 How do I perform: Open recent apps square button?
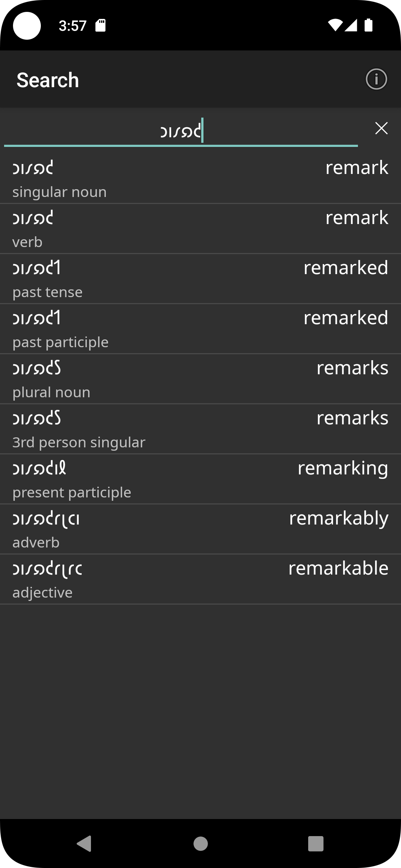click(x=316, y=844)
